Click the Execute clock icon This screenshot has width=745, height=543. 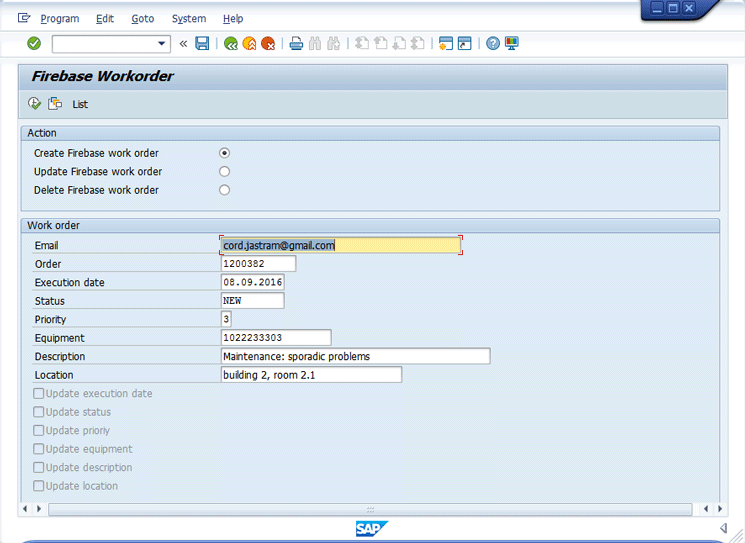click(x=34, y=103)
